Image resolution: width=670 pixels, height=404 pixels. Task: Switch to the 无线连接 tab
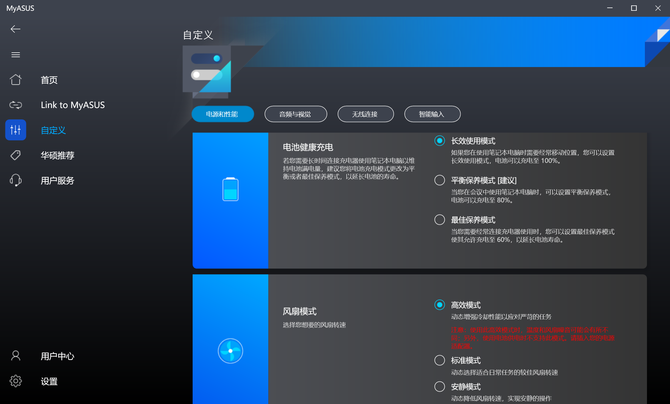point(365,114)
